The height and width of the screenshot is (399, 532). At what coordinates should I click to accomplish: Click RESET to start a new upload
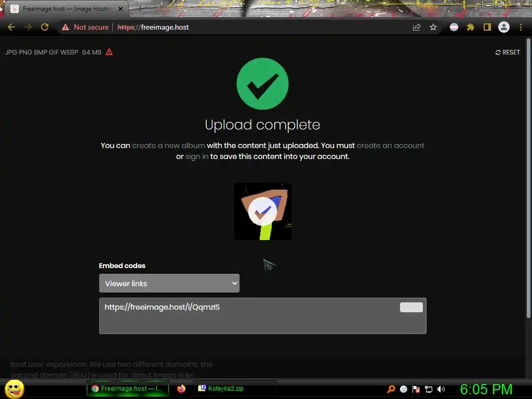[508, 52]
